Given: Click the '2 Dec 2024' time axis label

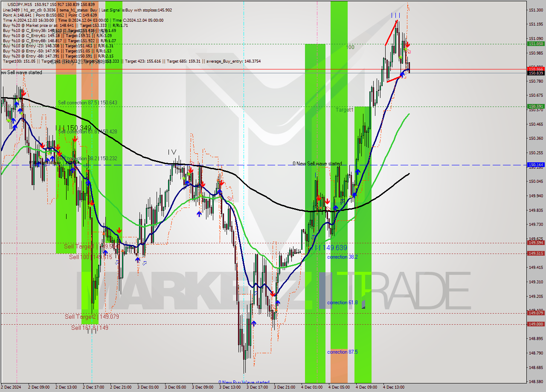Looking at the screenshot, I should (11, 387).
